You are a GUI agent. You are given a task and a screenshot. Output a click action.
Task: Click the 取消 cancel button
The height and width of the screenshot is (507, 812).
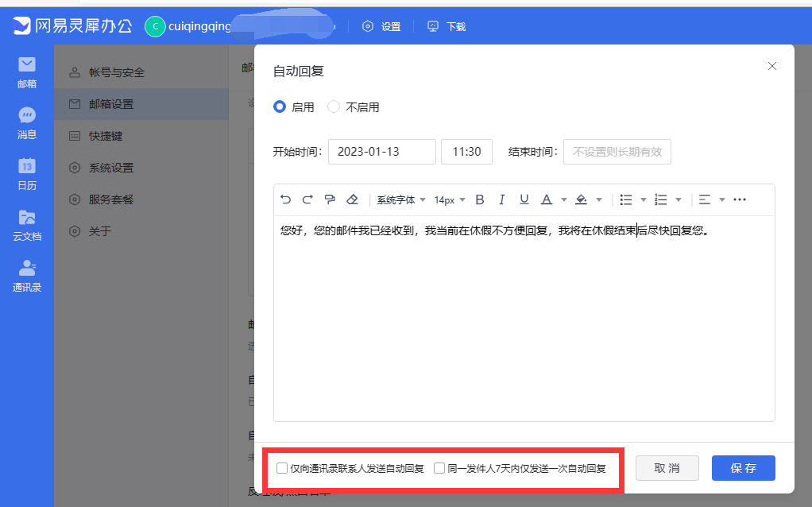pyautogui.click(x=667, y=468)
